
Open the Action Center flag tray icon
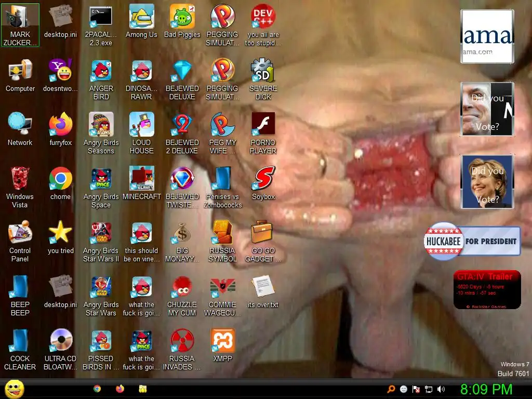point(416,389)
